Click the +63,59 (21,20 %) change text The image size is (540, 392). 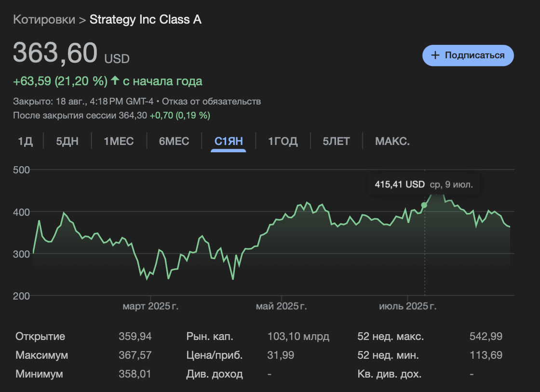pos(60,81)
